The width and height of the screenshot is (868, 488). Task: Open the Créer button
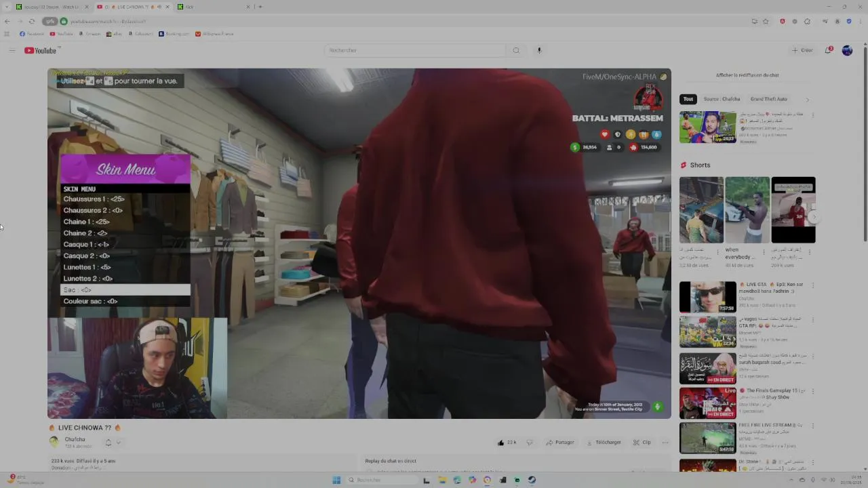802,50
